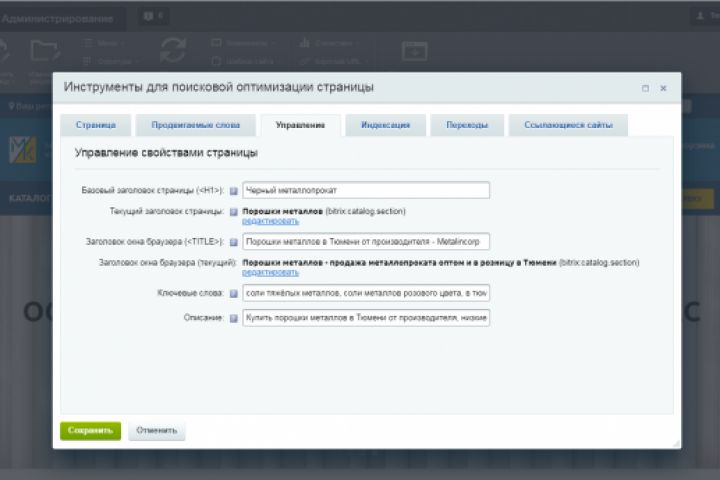Click the Описание input field
The image size is (720, 480).
click(x=366, y=318)
